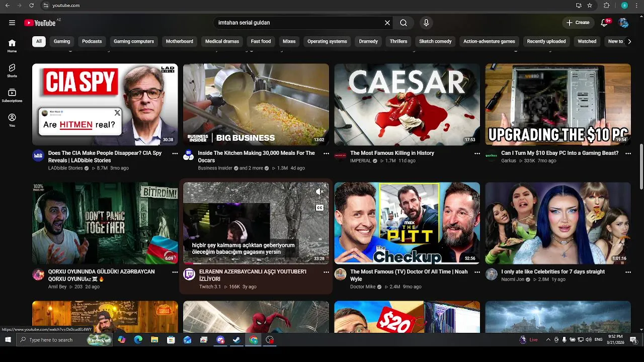644x362 pixels.
Task: Click the search magnifier button
Action: pyautogui.click(x=404, y=23)
